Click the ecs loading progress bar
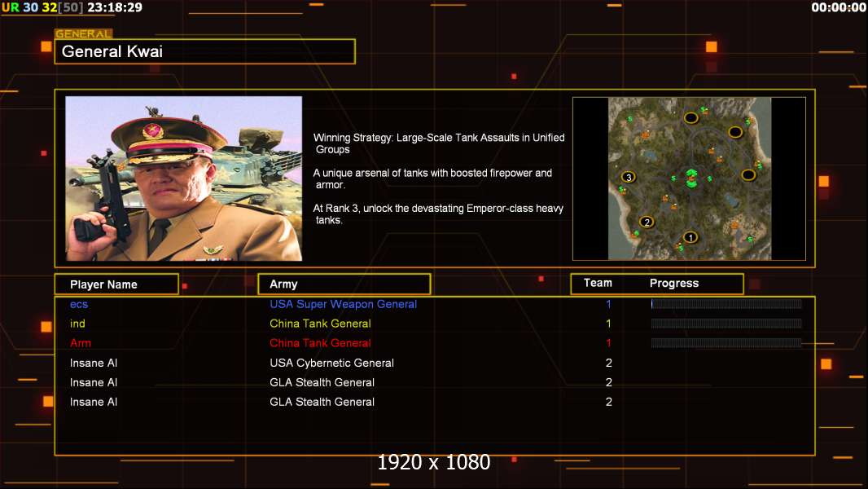This screenshot has width=868, height=489. coord(726,303)
